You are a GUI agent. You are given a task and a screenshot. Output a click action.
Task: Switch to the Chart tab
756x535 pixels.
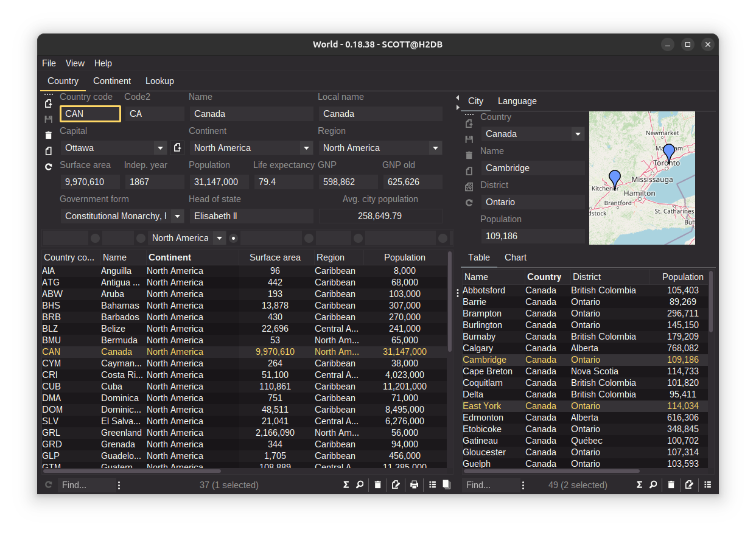516,257
